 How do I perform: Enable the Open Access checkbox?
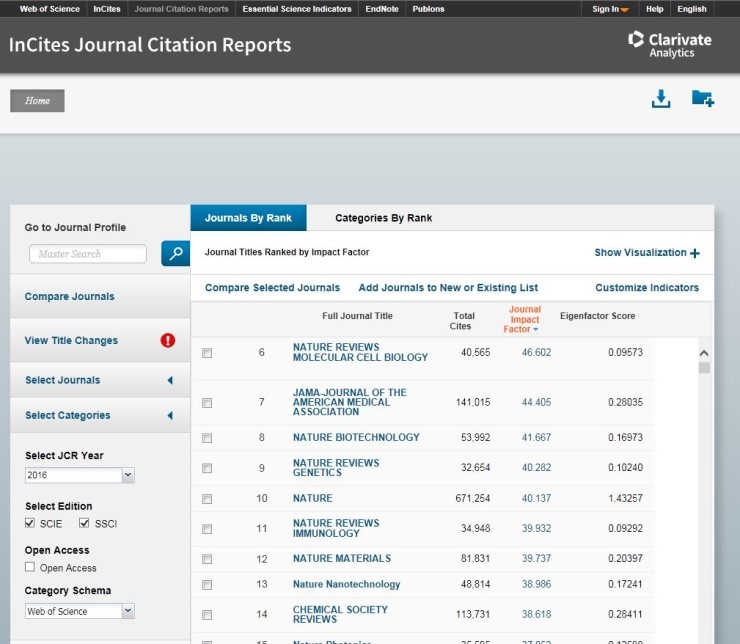31,567
